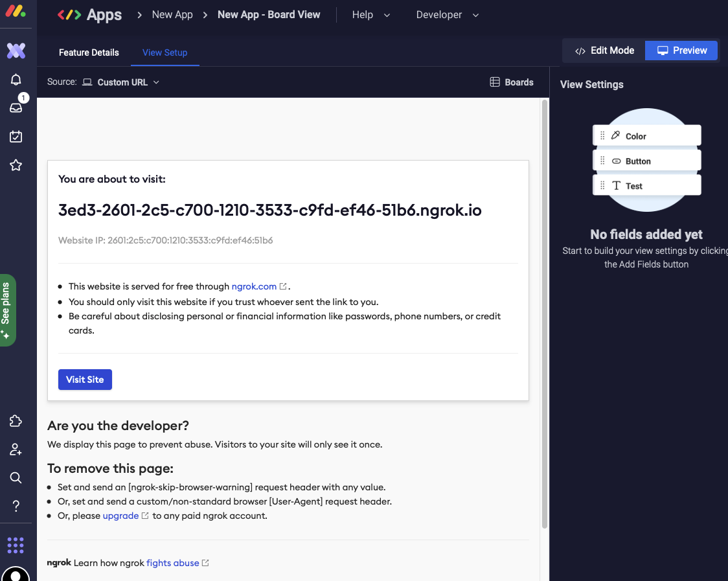Open the workspace X logo icon

16,51
